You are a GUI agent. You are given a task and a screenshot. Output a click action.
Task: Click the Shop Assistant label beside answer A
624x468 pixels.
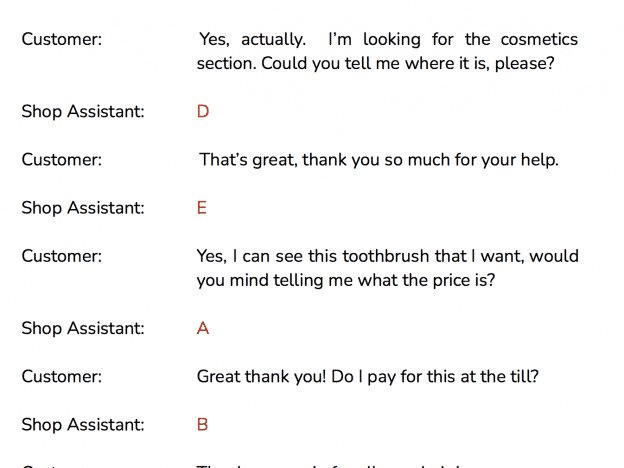coord(83,328)
